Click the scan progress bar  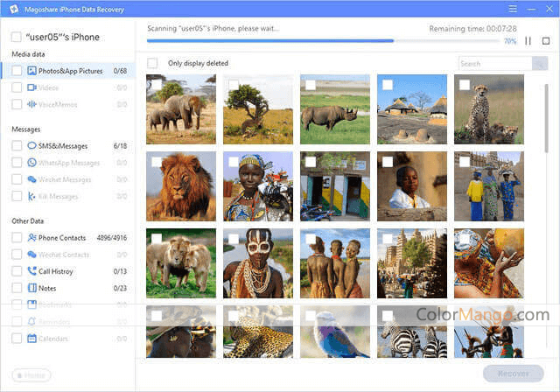324,41
